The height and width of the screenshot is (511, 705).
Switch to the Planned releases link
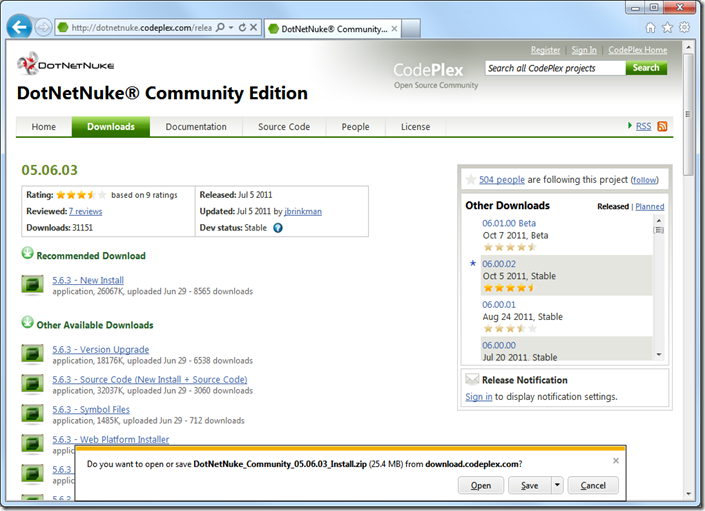(650, 206)
